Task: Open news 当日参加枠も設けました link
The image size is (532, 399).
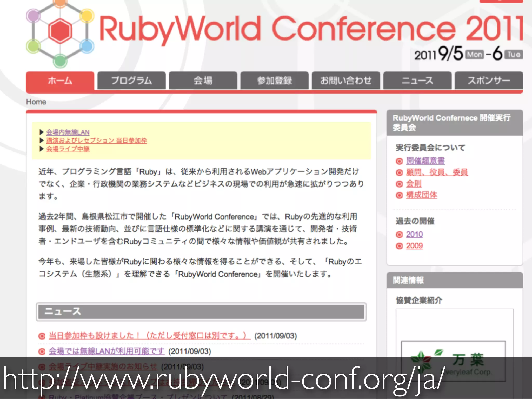Action: coord(150,336)
